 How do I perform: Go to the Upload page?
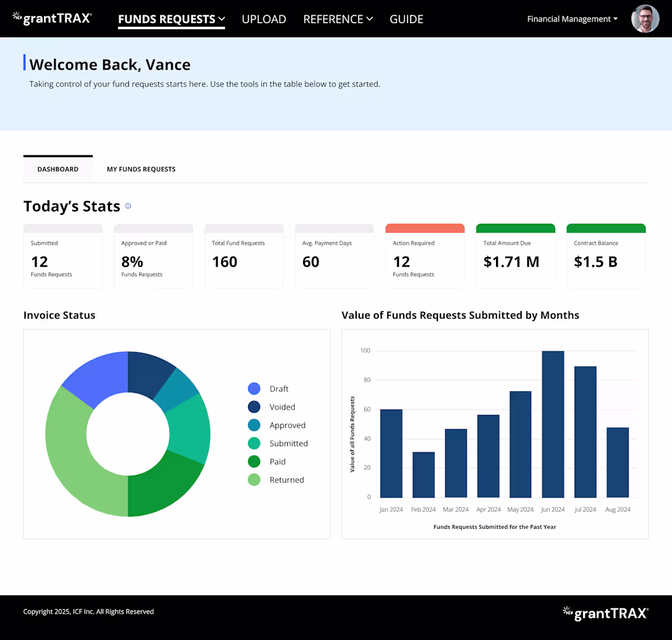264,19
